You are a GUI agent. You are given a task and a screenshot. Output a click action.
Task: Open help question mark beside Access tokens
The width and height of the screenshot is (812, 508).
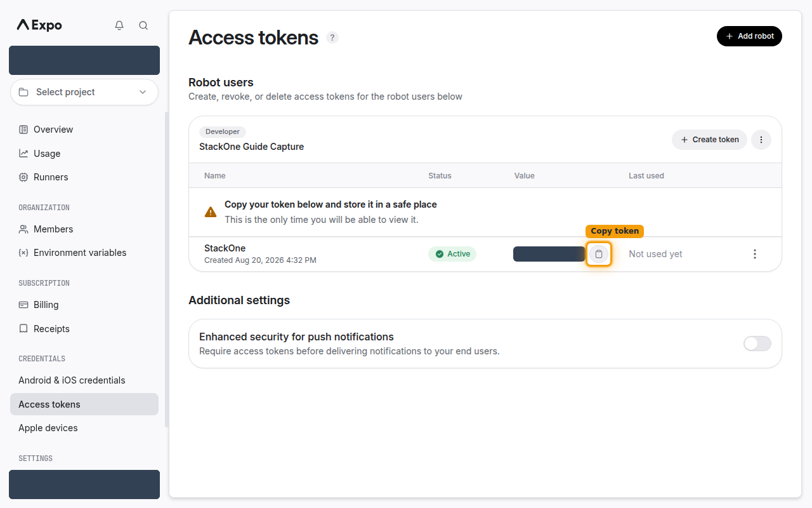332,37
